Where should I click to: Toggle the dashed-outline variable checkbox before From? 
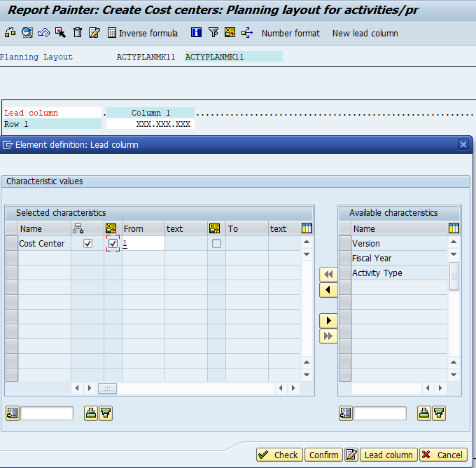click(113, 244)
